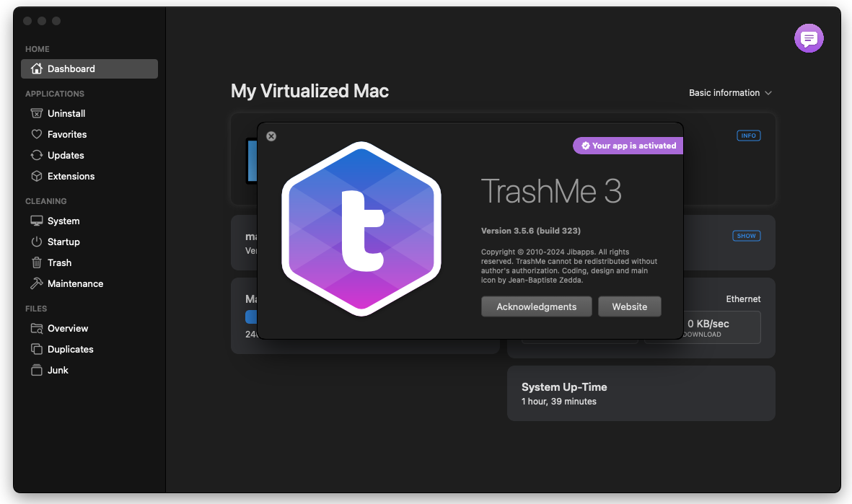Open the Overview files section
This screenshot has height=504, width=852.
point(67,329)
